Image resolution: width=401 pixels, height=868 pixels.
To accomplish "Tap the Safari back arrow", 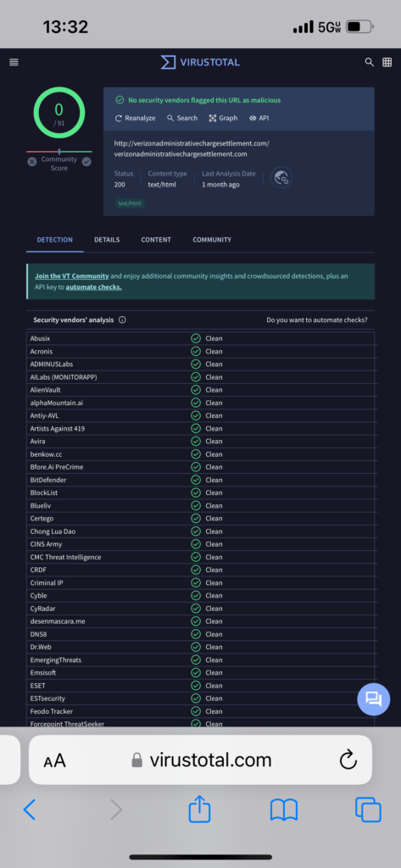I will tap(30, 810).
